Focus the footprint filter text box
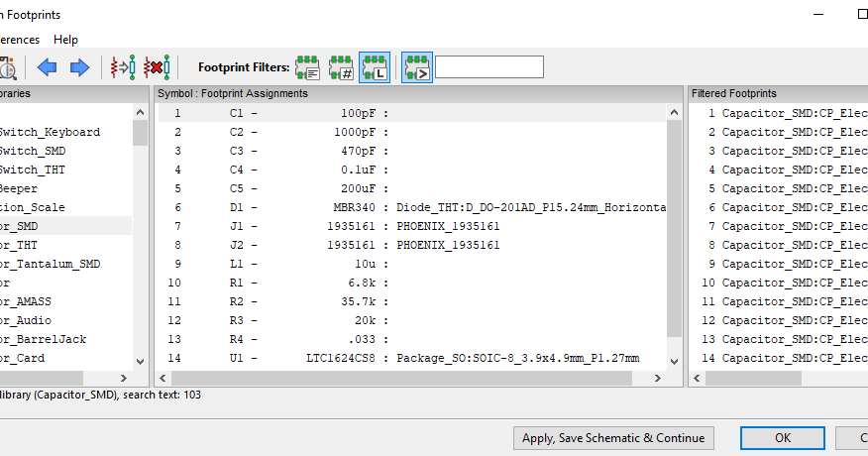Image resolution: width=868 pixels, height=456 pixels. 489,67
